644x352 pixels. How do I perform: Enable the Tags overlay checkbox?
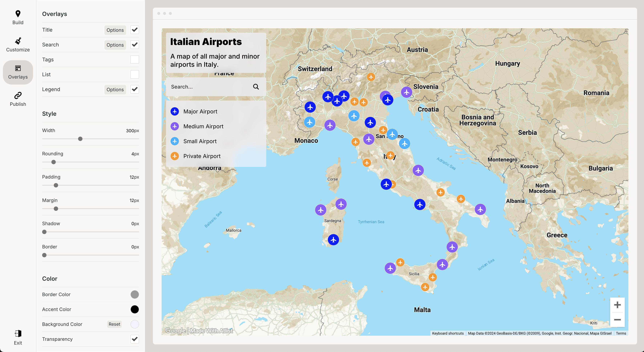[x=135, y=60]
